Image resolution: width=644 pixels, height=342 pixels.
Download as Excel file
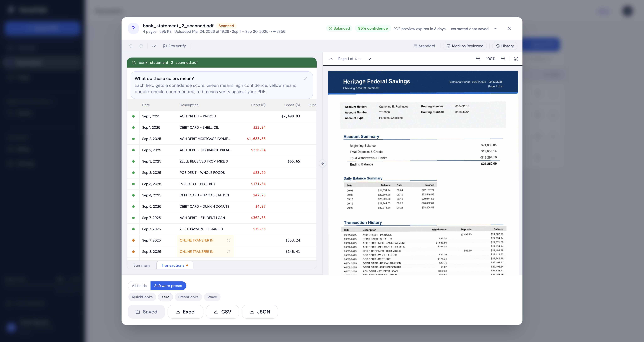tap(185, 312)
